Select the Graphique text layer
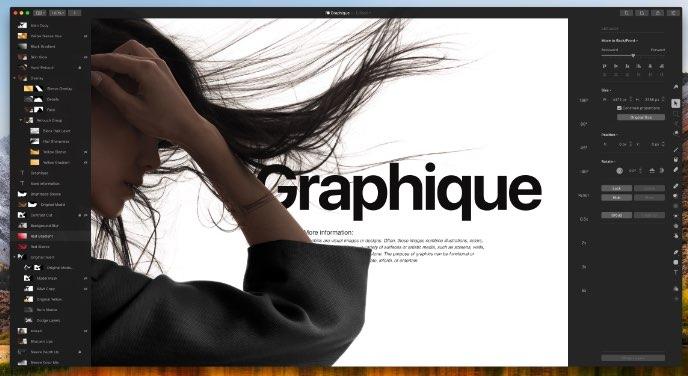The image size is (688, 376). [50, 173]
